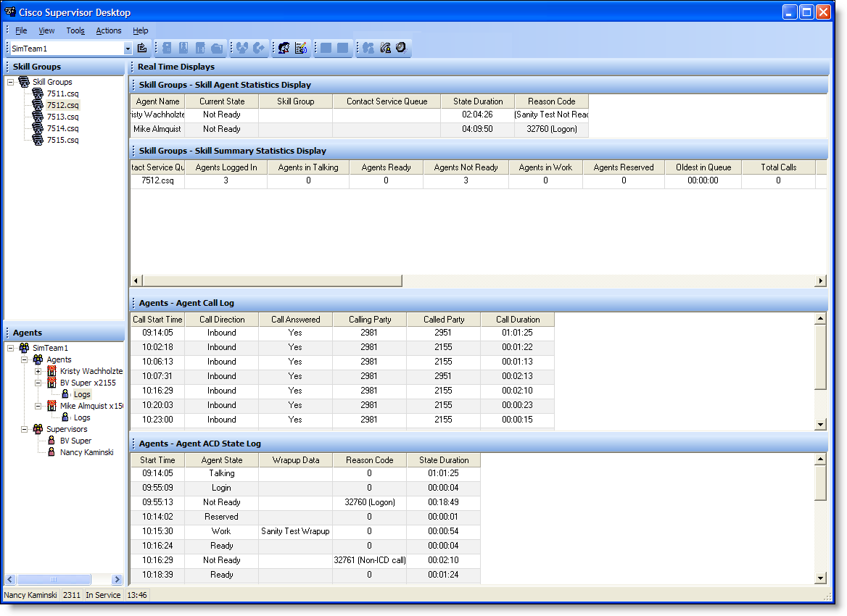
Task: Click the Cisco Supervisor Desktop title bar icon
Action: pos(9,12)
